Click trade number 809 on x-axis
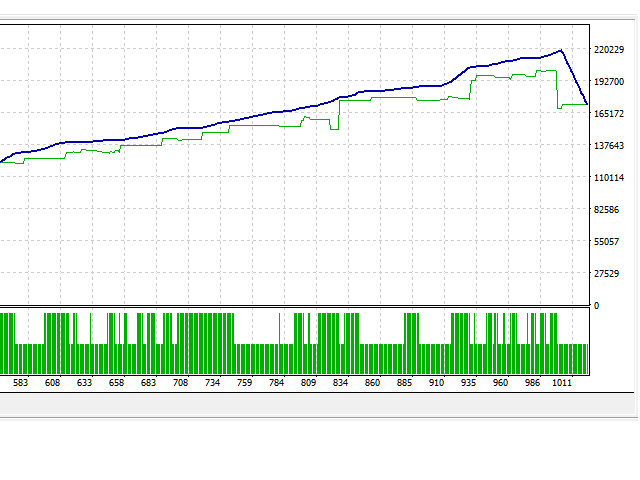The width and height of the screenshot is (640, 480). click(x=308, y=383)
